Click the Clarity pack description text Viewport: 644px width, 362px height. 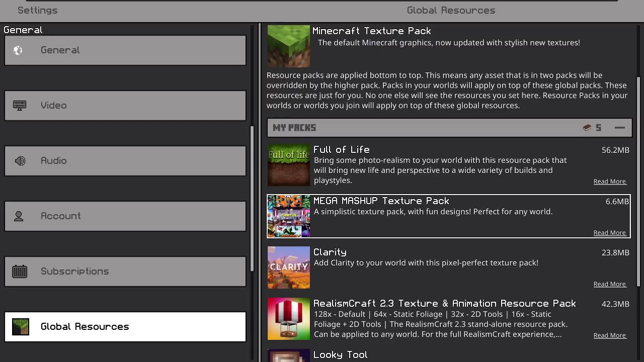[x=426, y=263]
